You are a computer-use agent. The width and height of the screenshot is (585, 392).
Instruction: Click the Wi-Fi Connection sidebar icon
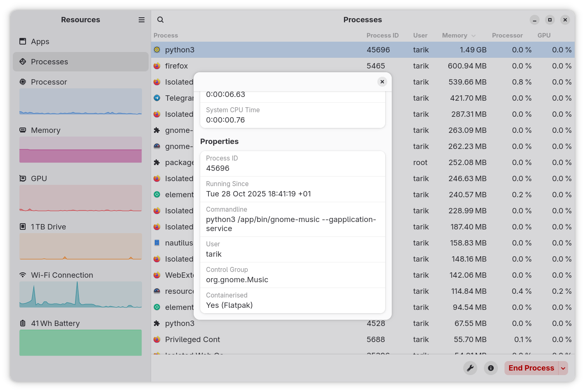tap(23, 275)
